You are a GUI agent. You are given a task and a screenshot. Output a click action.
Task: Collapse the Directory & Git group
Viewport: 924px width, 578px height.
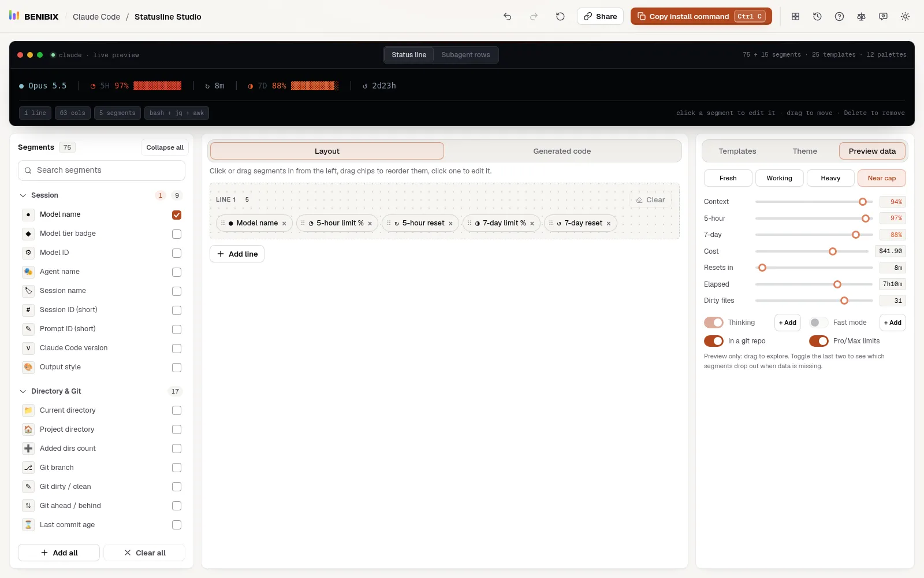(x=23, y=391)
